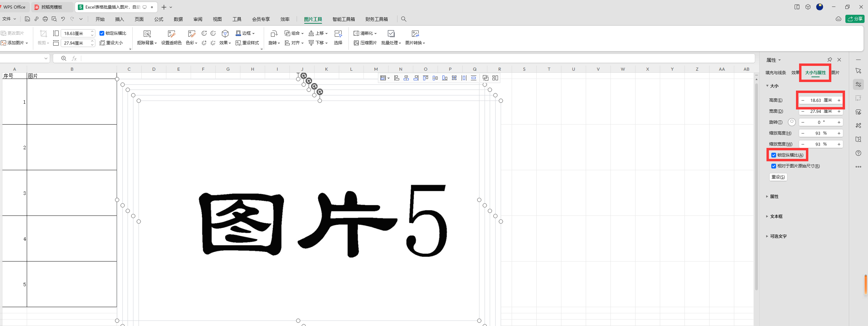Click the increase contrast icon
The width and height of the screenshot is (868, 326).
click(204, 33)
